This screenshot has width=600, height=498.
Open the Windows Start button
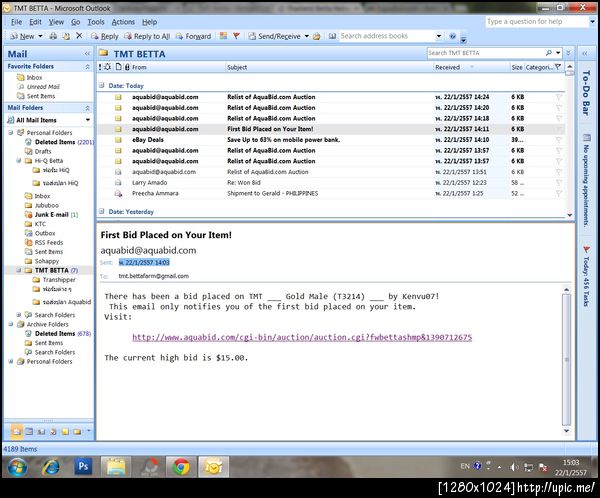pyautogui.click(x=17, y=467)
